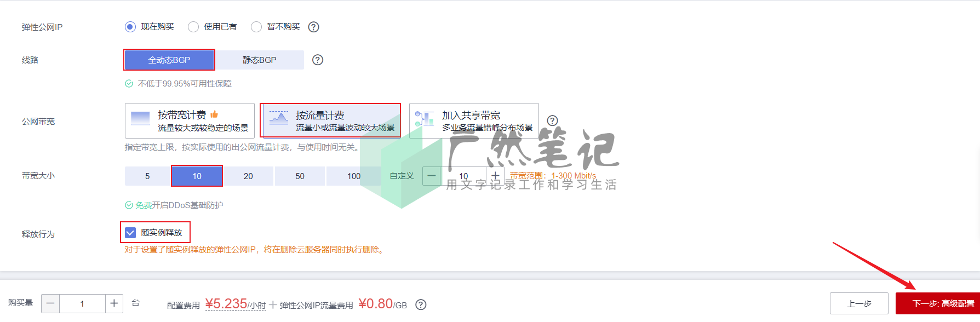Increase purchase quantity with plus button

point(114,303)
